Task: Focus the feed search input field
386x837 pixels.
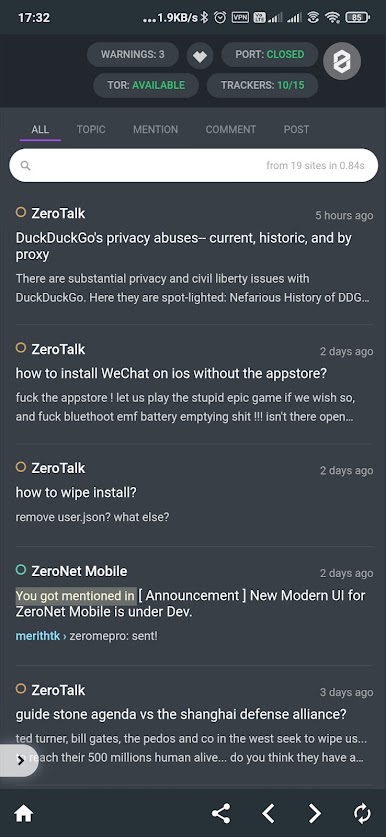Action: tap(193, 165)
